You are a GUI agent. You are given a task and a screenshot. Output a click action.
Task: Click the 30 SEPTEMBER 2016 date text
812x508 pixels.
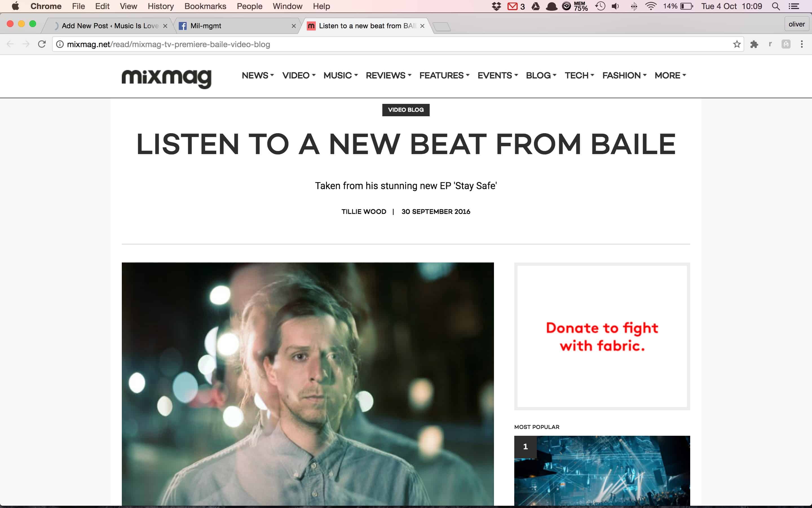(436, 212)
